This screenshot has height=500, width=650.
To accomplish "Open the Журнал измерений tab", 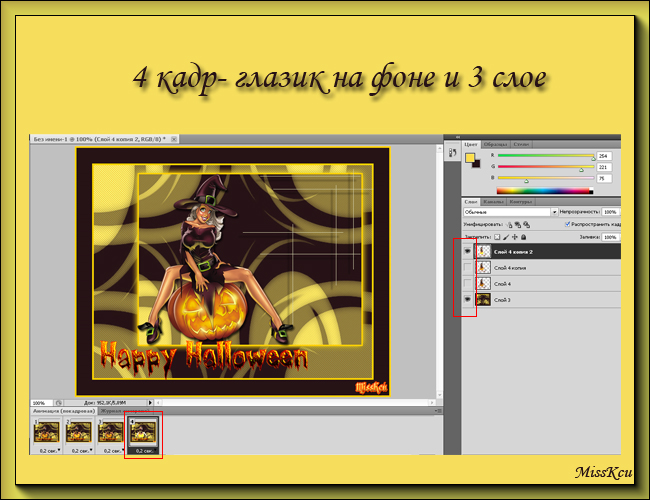I will pos(125,411).
